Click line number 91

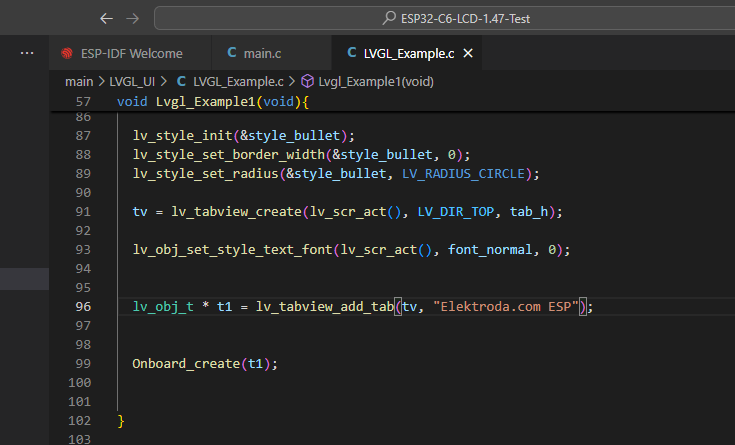click(83, 211)
